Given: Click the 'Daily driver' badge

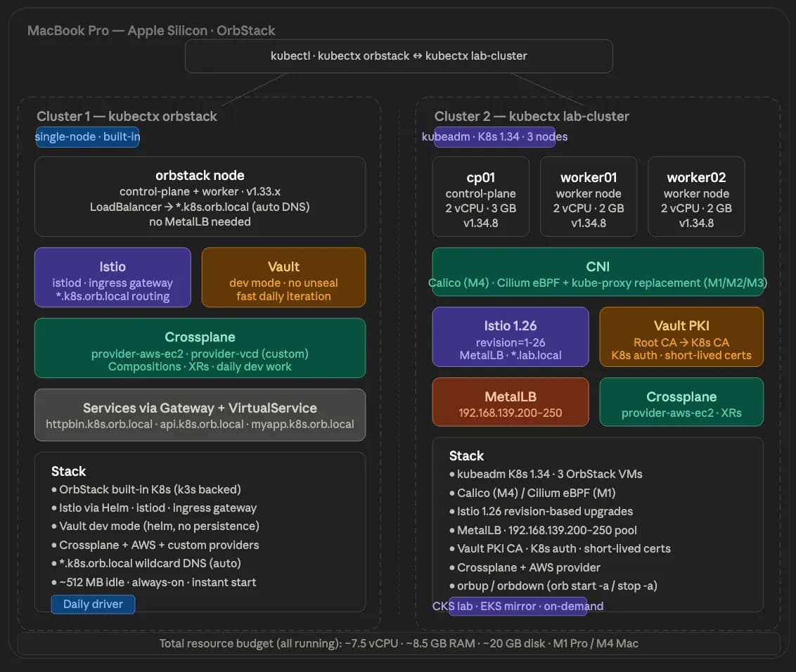Looking at the screenshot, I should pyautogui.click(x=93, y=604).
